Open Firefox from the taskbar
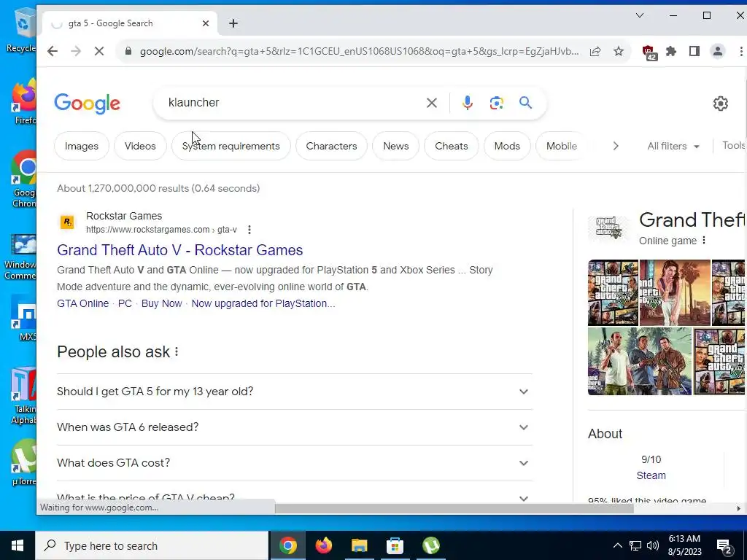This screenshot has height=560, width=747. 324,545
